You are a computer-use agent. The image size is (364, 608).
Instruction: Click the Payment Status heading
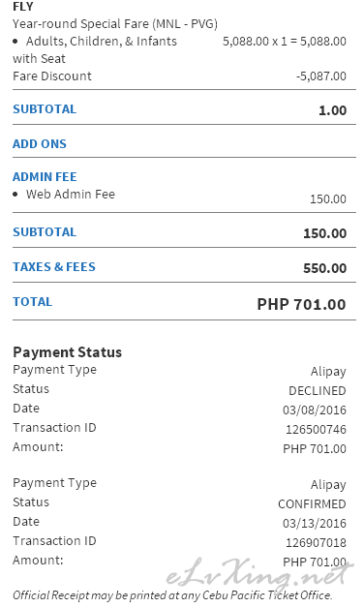68,352
